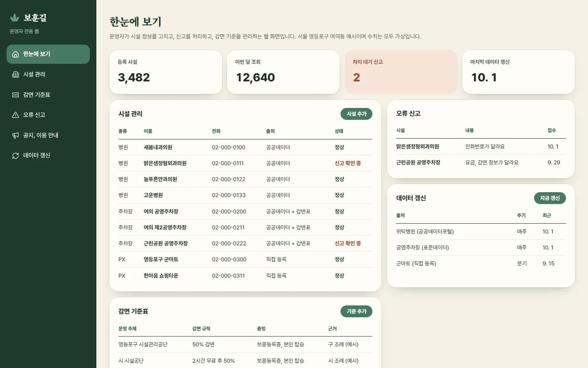Screen dimensions: 588x368
Task: Select the 새봄내과의원 facility name
Action: [x=158, y=147]
